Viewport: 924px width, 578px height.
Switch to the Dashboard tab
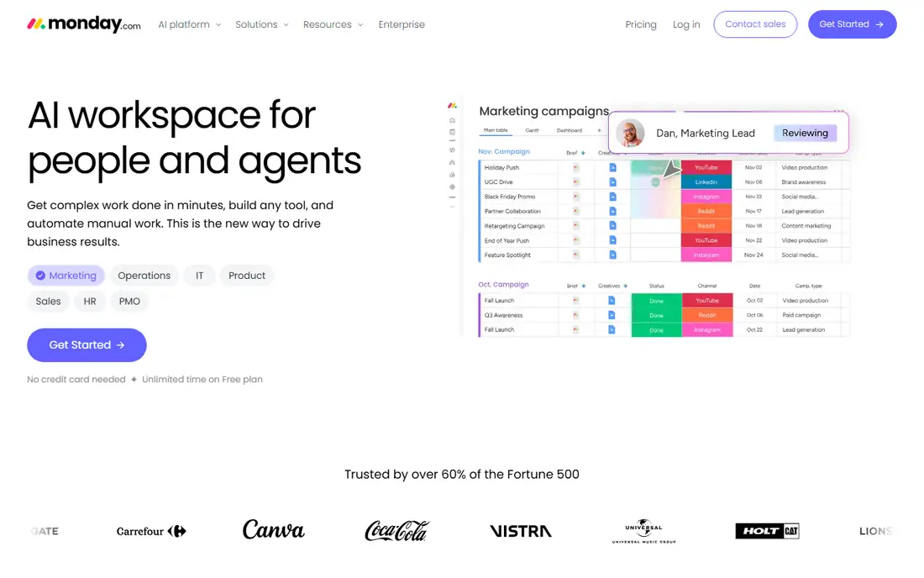570,130
